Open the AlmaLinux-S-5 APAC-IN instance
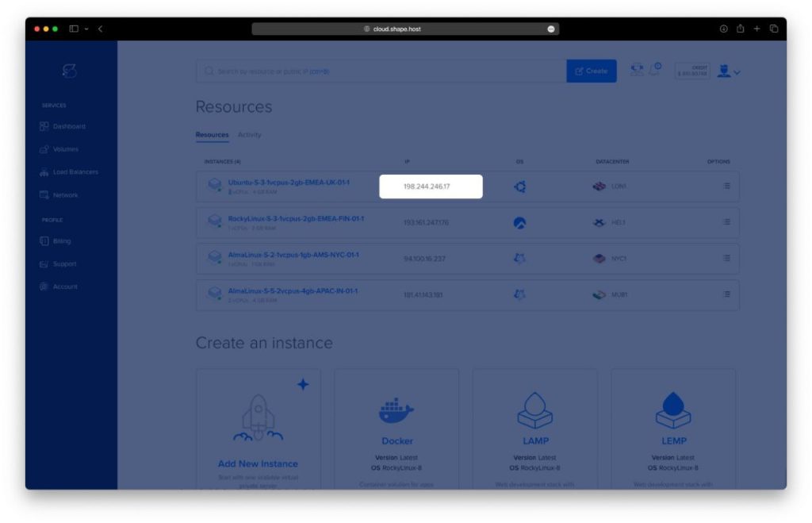 pyautogui.click(x=293, y=291)
